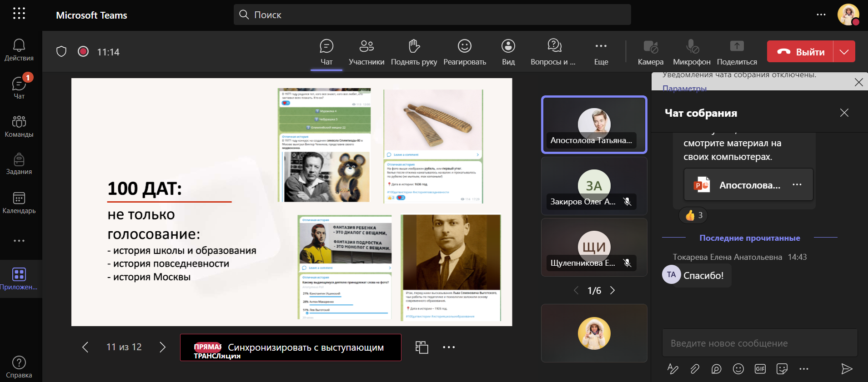This screenshot has height=382, width=868.
Task: Open the Вид (View) layout menu
Action: click(508, 52)
